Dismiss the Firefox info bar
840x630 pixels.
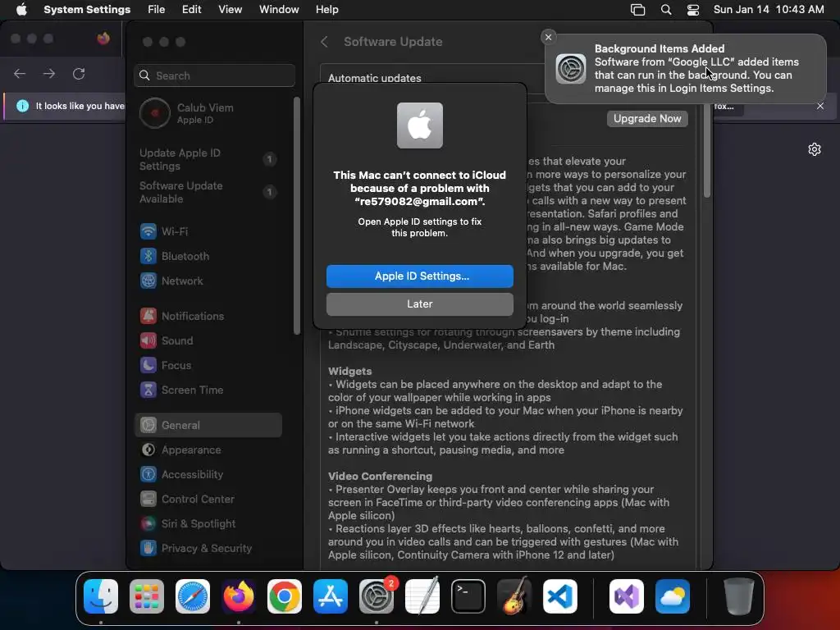[820, 106]
